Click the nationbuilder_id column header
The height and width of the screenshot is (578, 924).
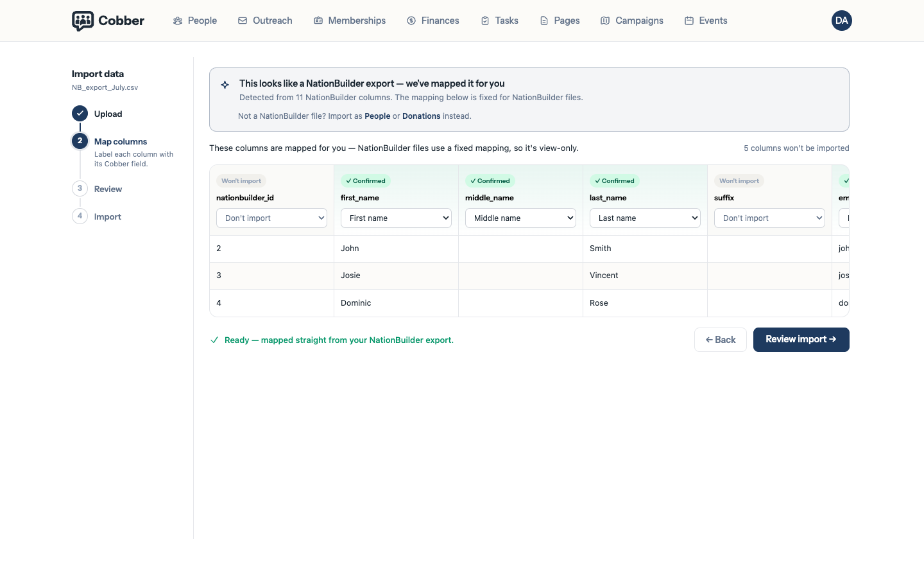245,198
